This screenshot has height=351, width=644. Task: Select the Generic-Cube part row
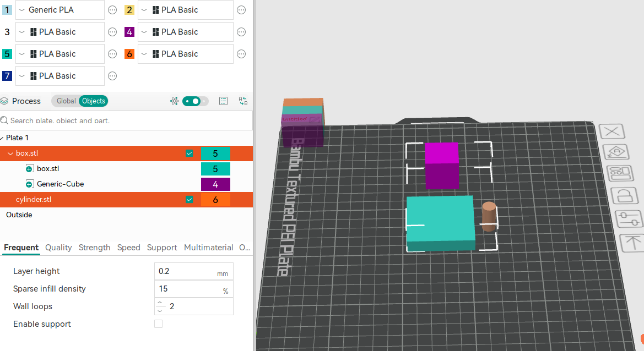(x=127, y=184)
